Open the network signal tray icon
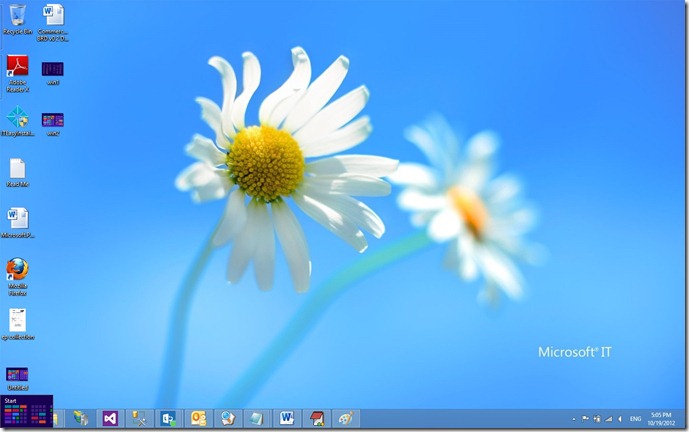The image size is (689, 432). point(609,419)
